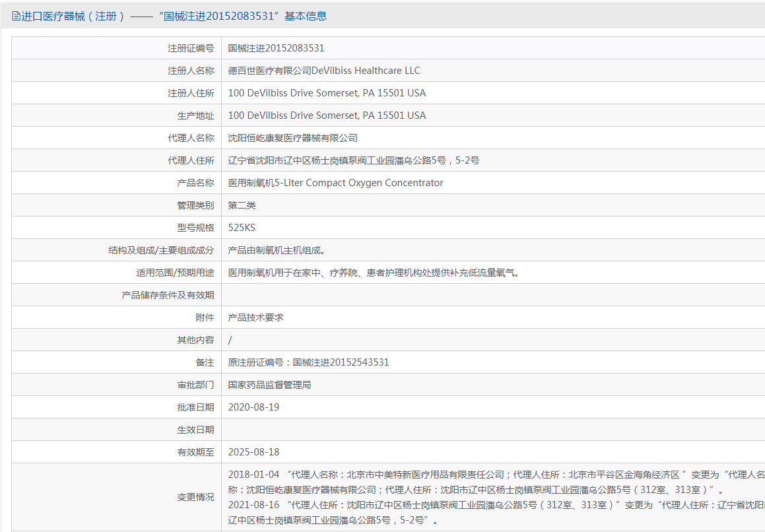Select the address value in the 注册人住所 row
Viewport: 765px width, 532px height.
(327, 93)
